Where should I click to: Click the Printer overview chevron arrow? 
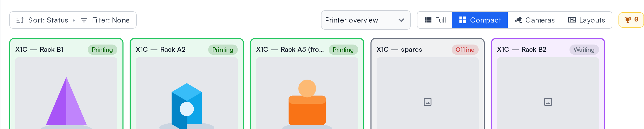click(x=401, y=20)
